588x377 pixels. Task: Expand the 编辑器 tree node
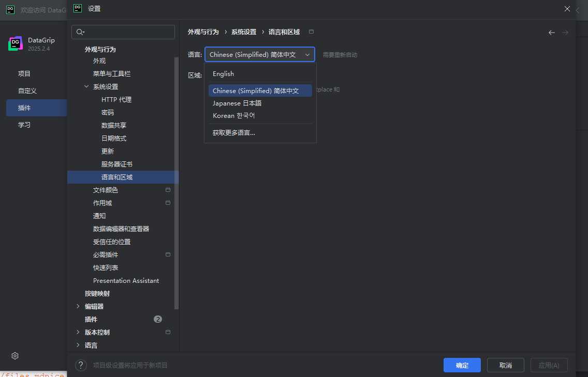tap(78, 306)
